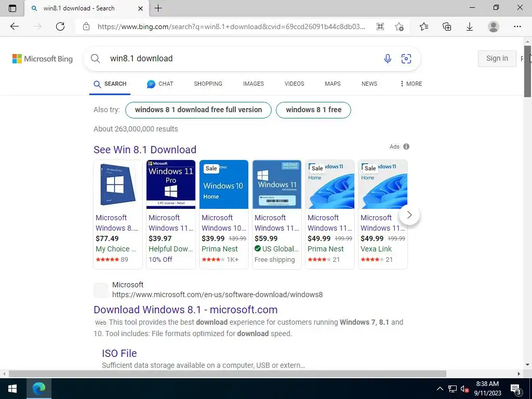Expand the MORE menu

tap(411, 84)
